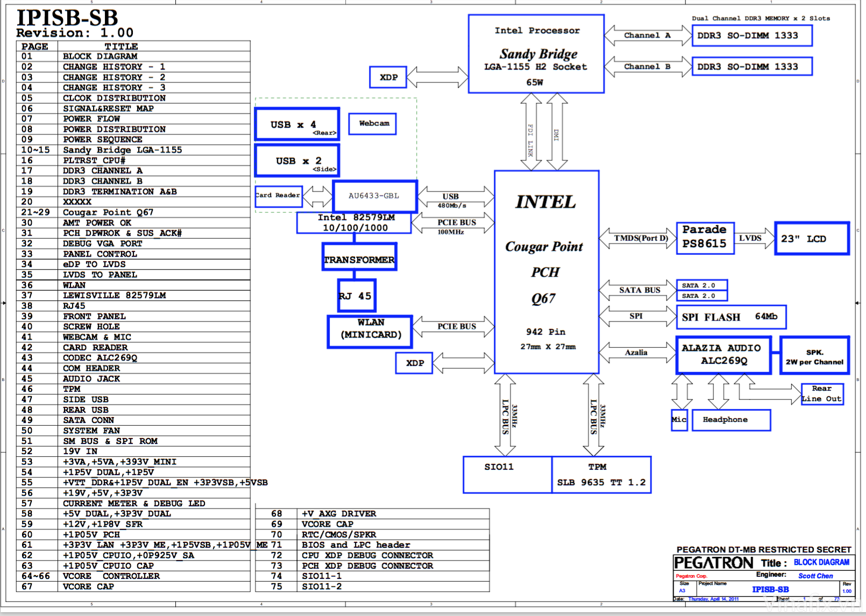Click the Parade PS8615 block

coord(705,238)
